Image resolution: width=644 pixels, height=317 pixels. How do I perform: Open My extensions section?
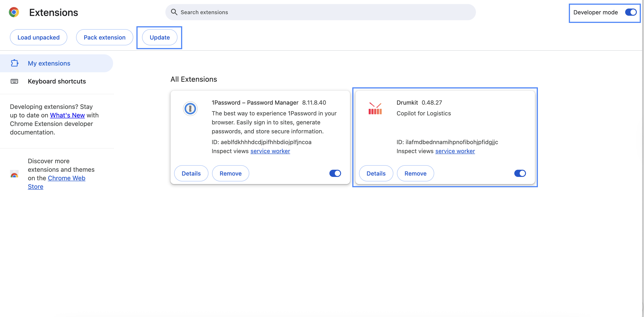coord(57,63)
